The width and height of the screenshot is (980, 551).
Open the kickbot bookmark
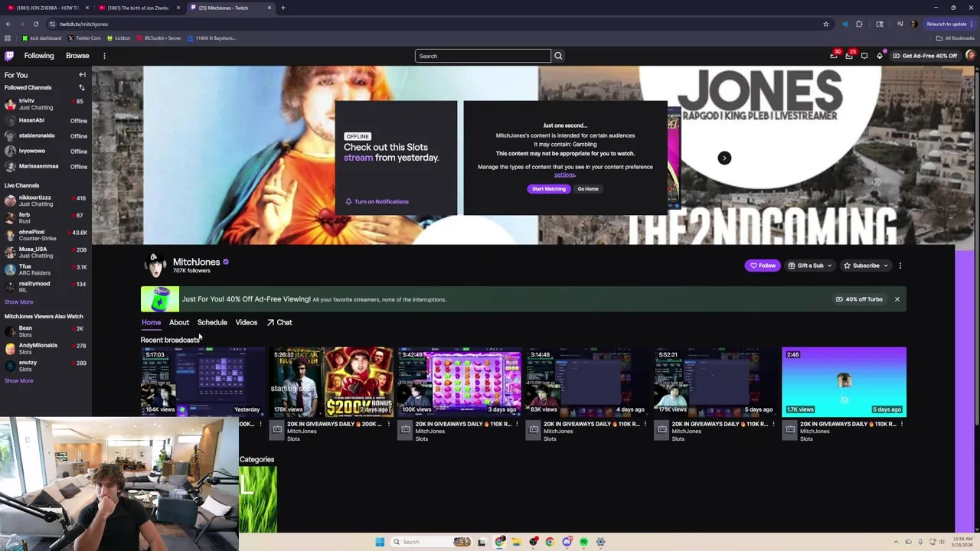pyautogui.click(x=119, y=38)
